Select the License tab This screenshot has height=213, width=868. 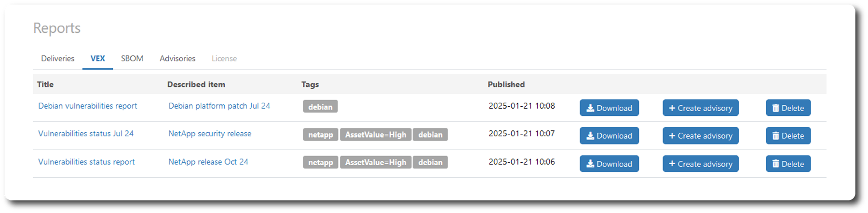pyautogui.click(x=224, y=58)
